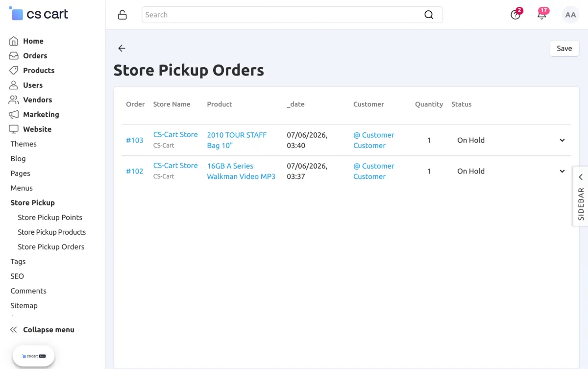The width and height of the screenshot is (588, 369).
Task: Open status dropdown for order #102
Action: point(562,171)
